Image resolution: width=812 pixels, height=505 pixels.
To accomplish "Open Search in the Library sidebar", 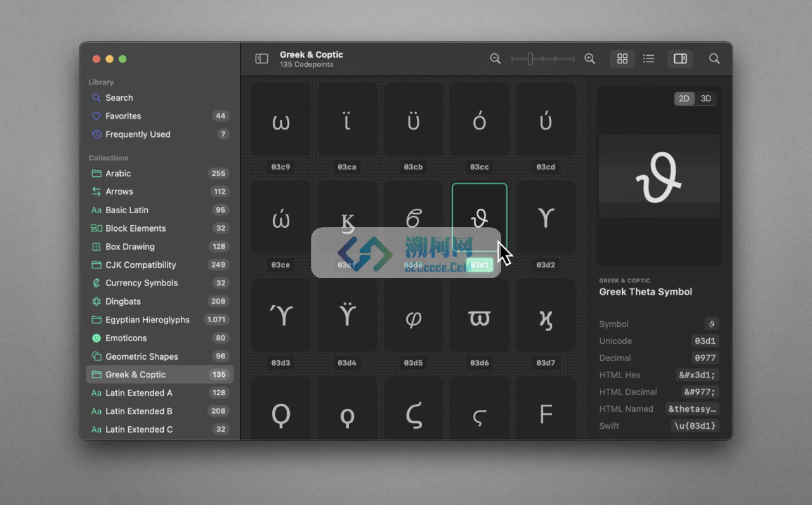I will 159,98.
